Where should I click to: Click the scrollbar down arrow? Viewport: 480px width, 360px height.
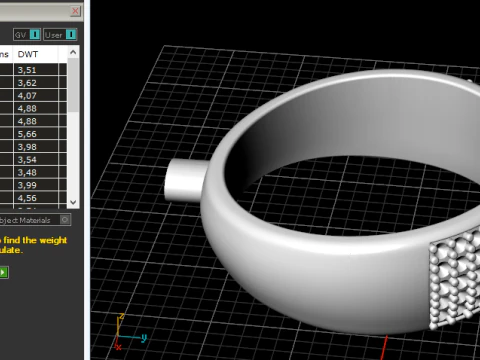click(73, 202)
